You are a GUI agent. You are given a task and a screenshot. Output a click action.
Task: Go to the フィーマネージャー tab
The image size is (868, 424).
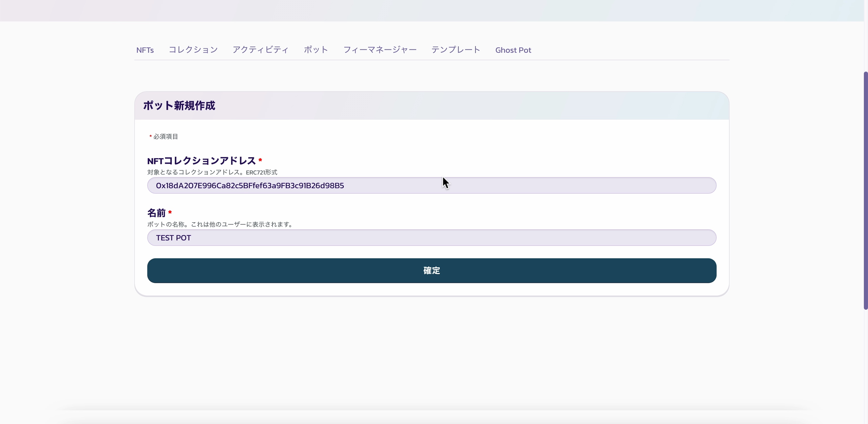coord(380,50)
